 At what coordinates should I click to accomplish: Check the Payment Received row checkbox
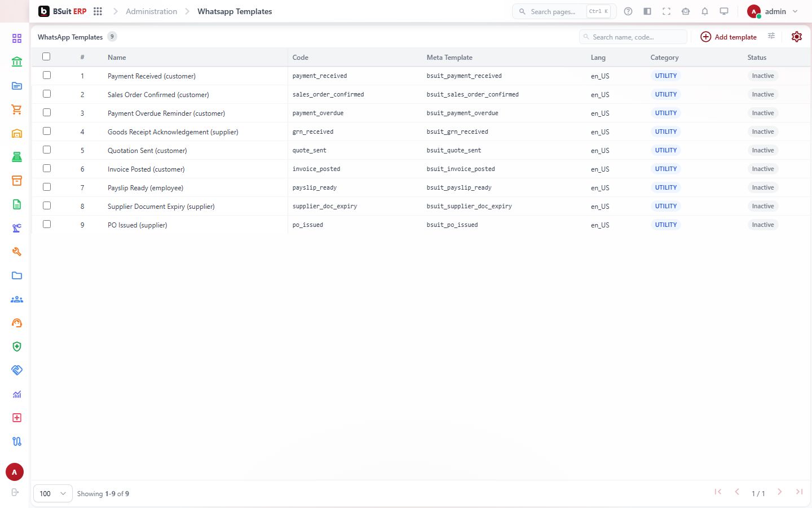47,75
